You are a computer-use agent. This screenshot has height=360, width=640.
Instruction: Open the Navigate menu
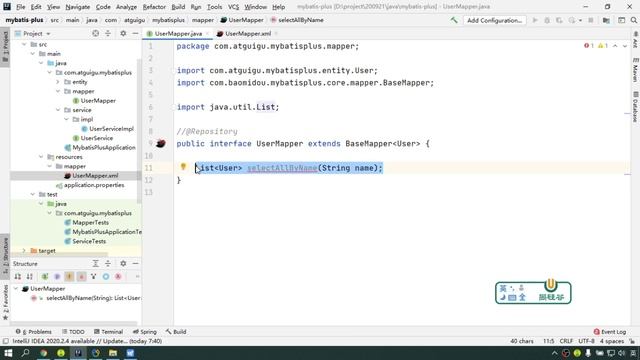click(x=78, y=7)
